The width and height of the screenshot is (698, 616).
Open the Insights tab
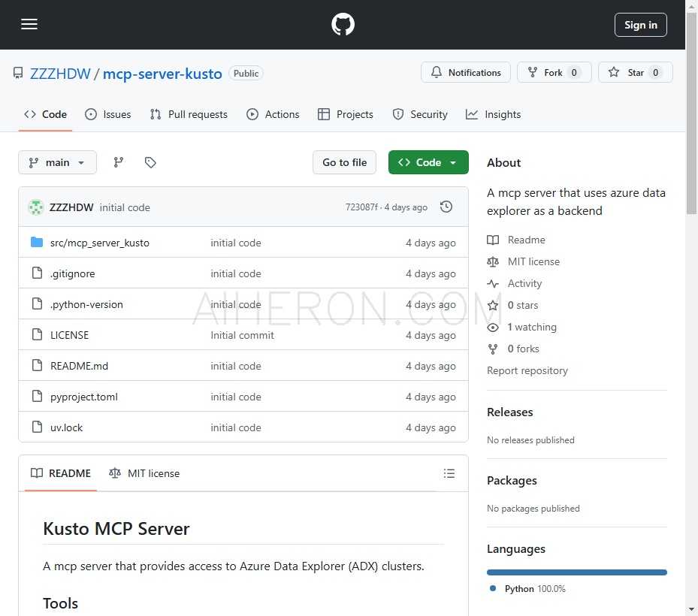tap(493, 114)
